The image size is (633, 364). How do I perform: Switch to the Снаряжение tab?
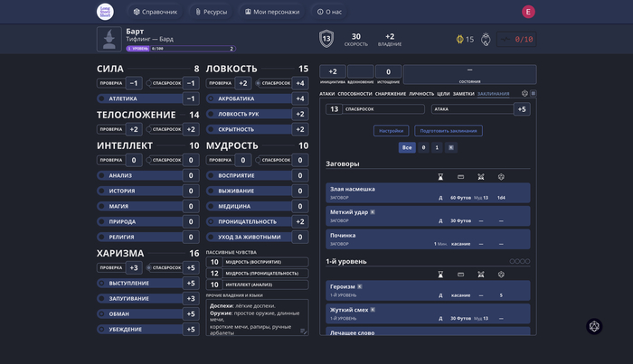(x=391, y=94)
